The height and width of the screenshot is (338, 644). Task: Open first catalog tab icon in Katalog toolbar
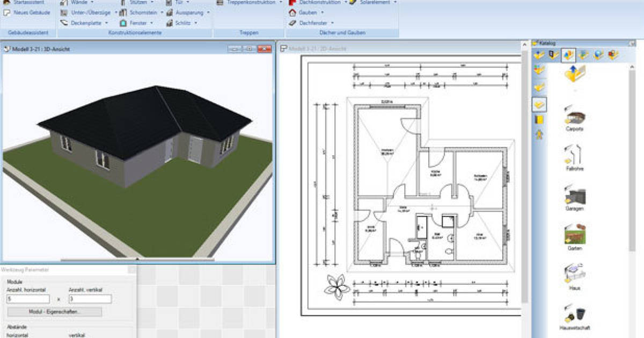tap(539, 54)
